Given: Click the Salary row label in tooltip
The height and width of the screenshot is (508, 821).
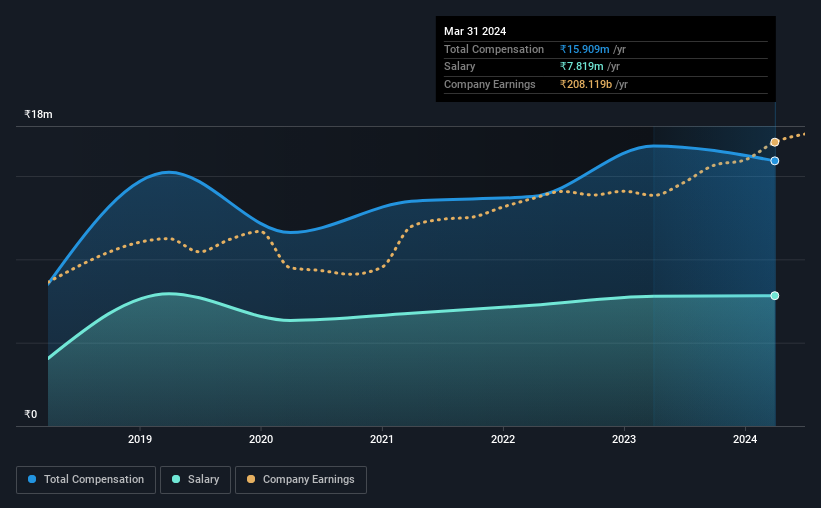Looking at the screenshot, I should tap(460, 67).
